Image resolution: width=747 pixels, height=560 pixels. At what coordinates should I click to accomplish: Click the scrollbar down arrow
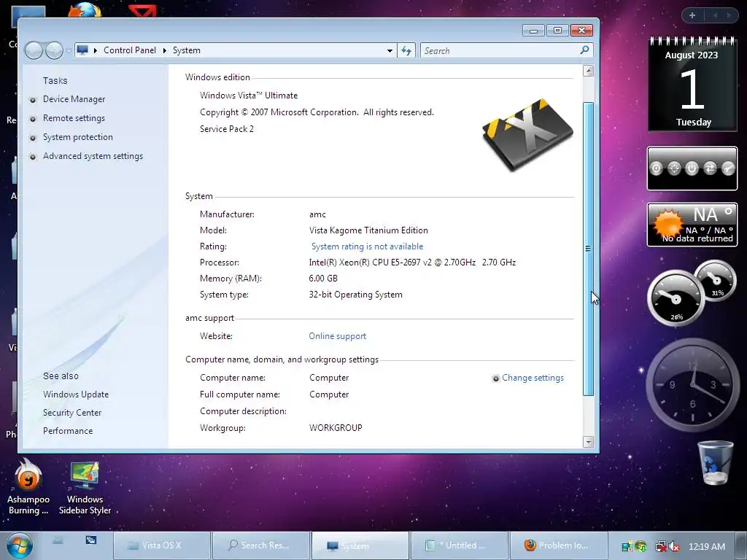point(589,442)
